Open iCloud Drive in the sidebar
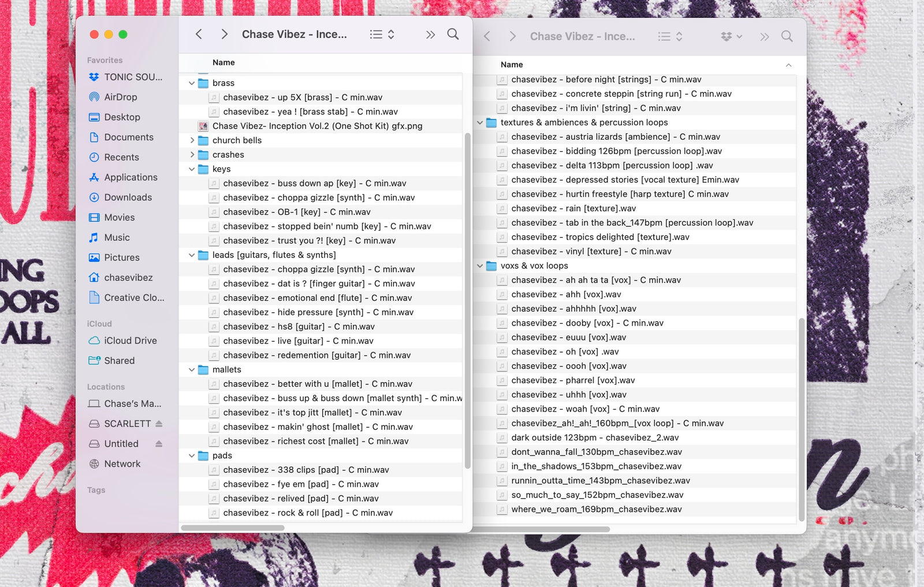The height and width of the screenshot is (587, 924). (x=122, y=341)
